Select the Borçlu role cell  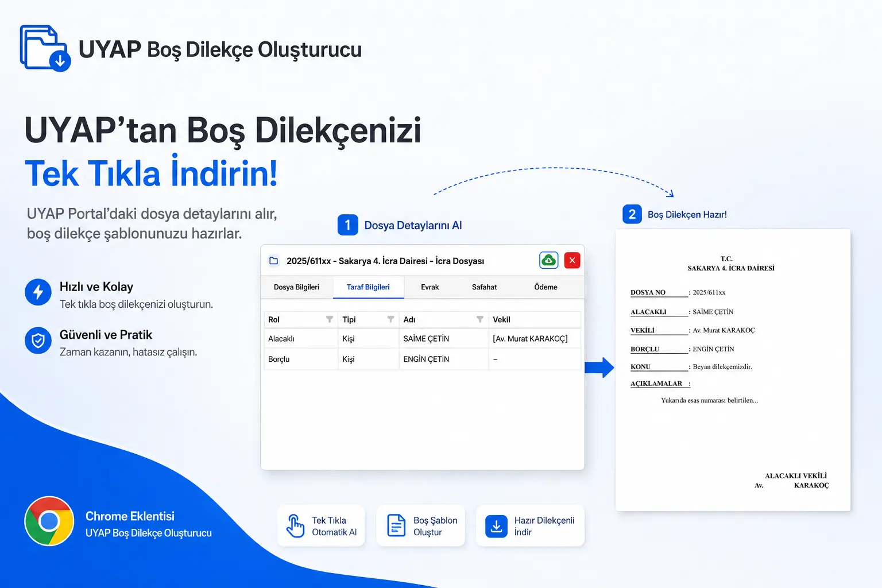(x=301, y=359)
